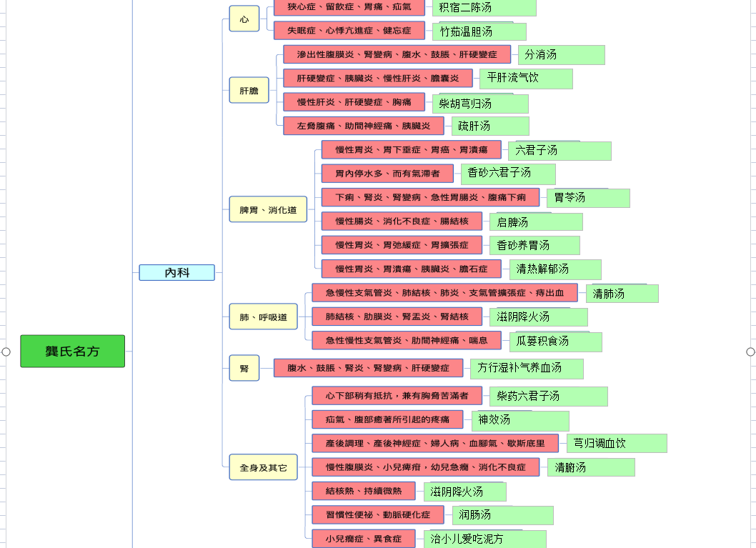Select the green label 清腑汤
The height and width of the screenshot is (548, 756).
591,467
